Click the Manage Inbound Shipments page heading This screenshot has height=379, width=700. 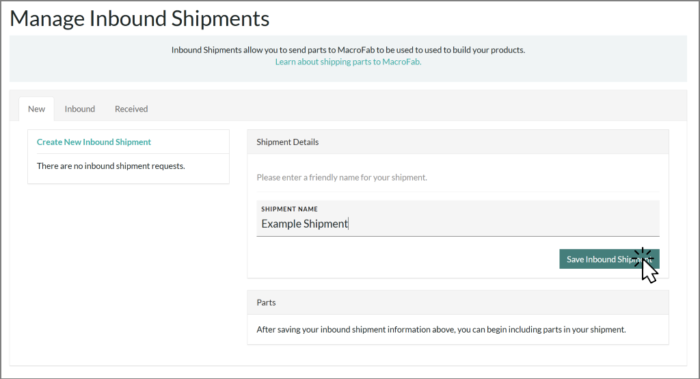139,19
